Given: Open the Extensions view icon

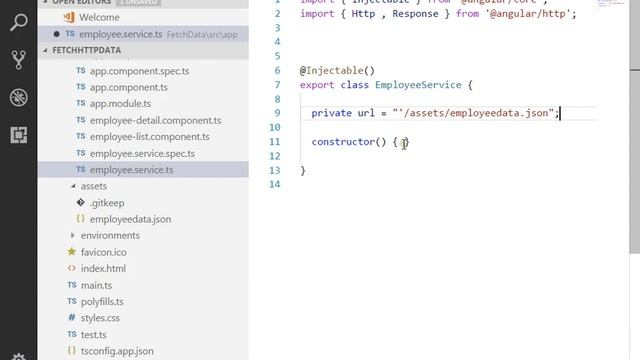Looking at the screenshot, I should (x=18, y=135).
